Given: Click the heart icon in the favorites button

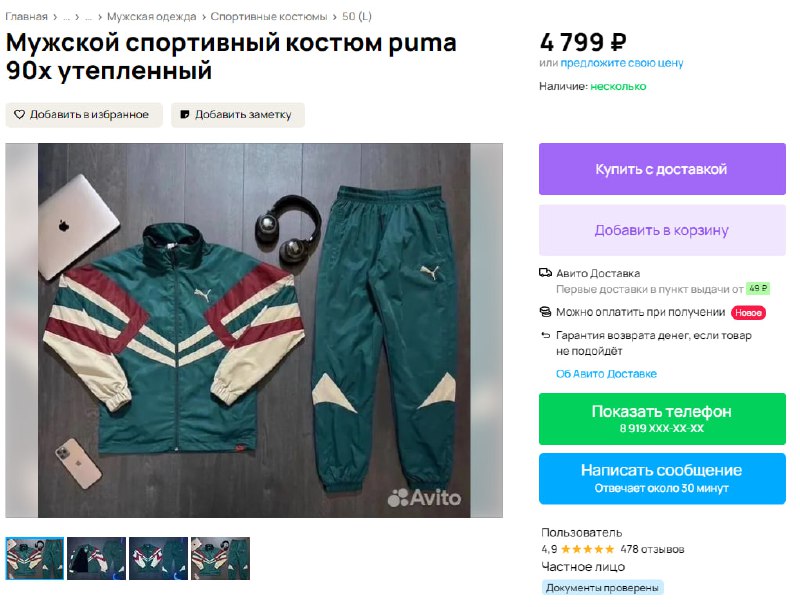Looking at the screenshot, I should (x=19, y=115).
